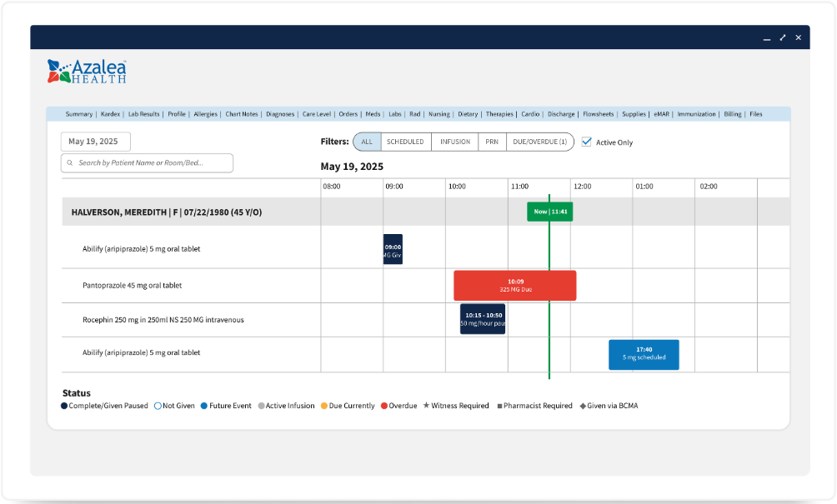
Task: Select the HALVERSON, MEREDITH patient row
Action: (x=167, y=212)
